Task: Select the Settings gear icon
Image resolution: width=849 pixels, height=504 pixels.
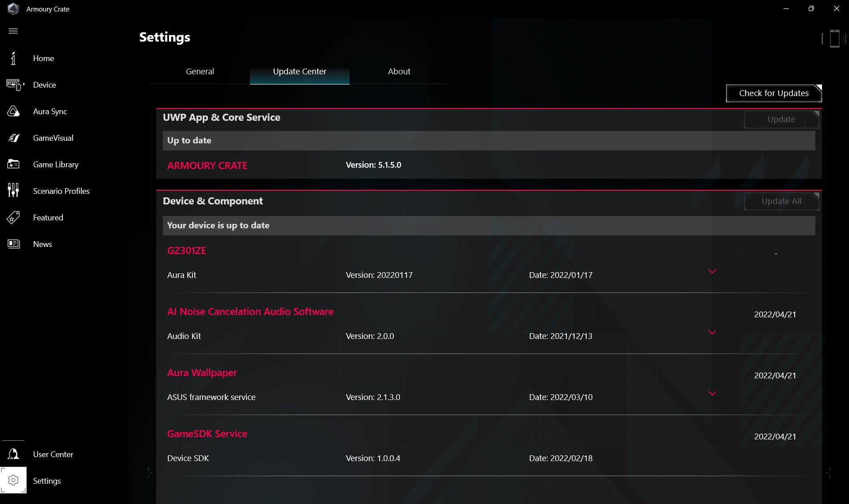Action: (13, 480)
